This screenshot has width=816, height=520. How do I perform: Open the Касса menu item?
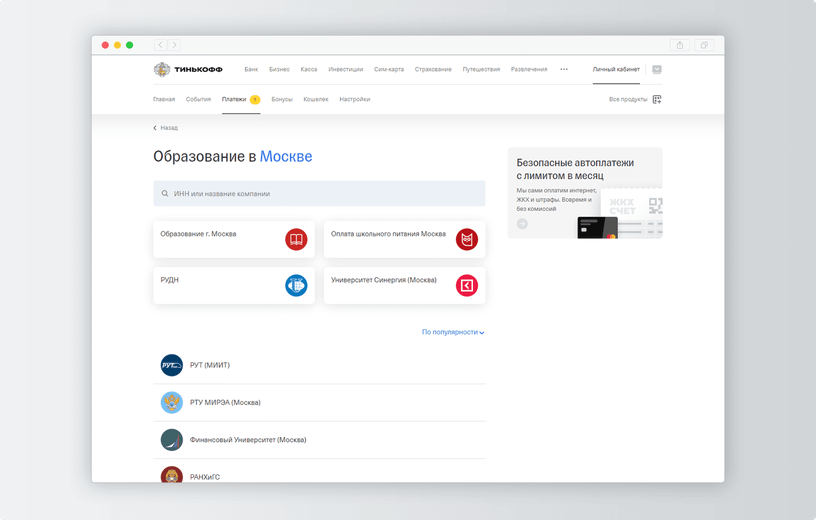point(309,69)
